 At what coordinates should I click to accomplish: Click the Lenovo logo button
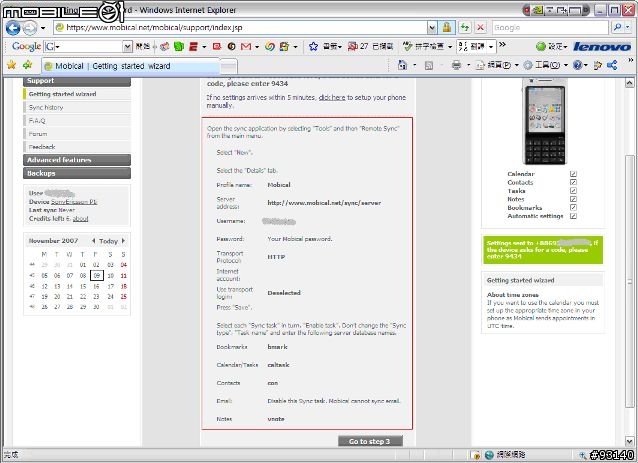602,47
